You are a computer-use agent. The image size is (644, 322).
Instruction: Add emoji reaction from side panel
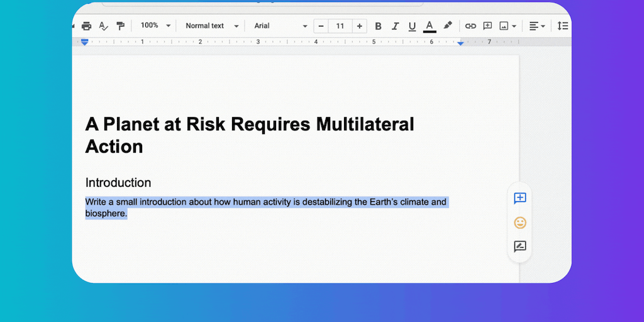pyautogui.click(x=520, y=223)
